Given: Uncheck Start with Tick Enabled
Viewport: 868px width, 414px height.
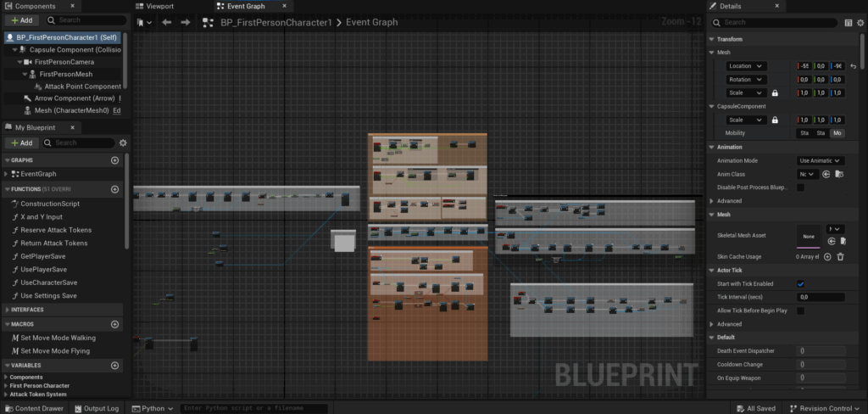Looking at the screenshot, I should tap(800, 283).
